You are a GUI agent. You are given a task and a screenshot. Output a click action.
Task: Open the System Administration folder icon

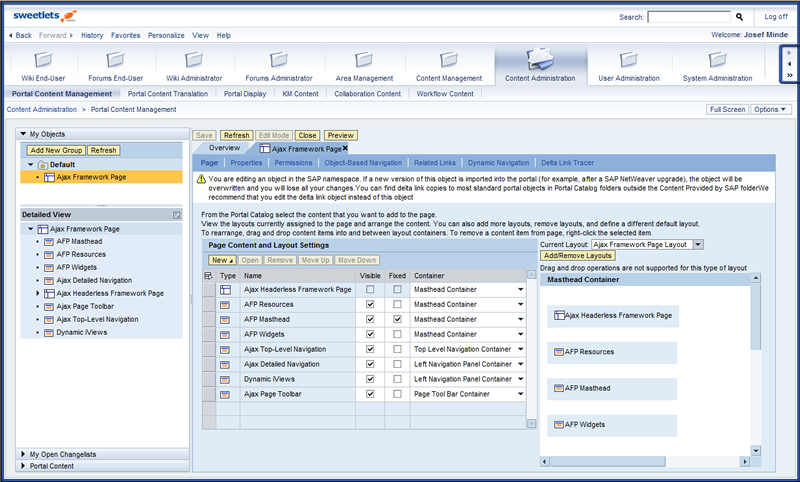(x=717, y=60)
